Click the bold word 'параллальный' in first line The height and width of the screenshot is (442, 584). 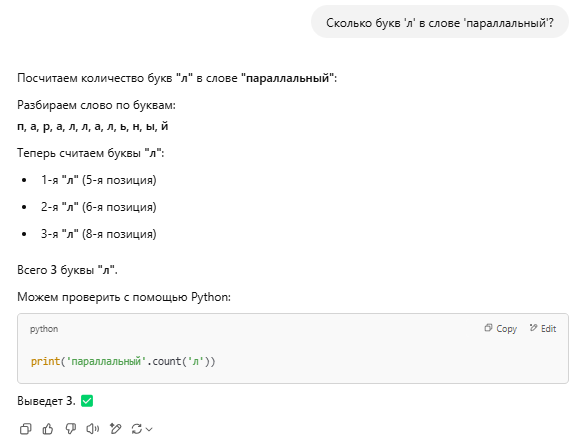pyautogui.click(x=288, y=78)
